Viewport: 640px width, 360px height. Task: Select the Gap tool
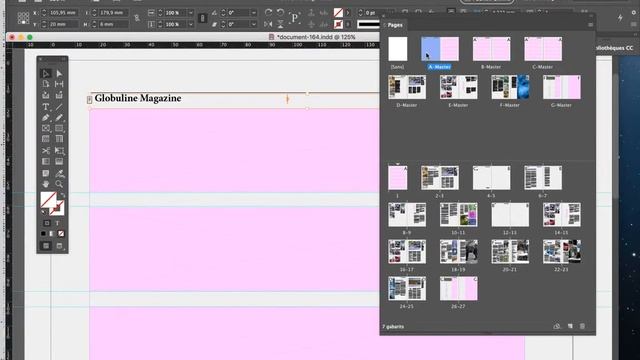(59, 84)
